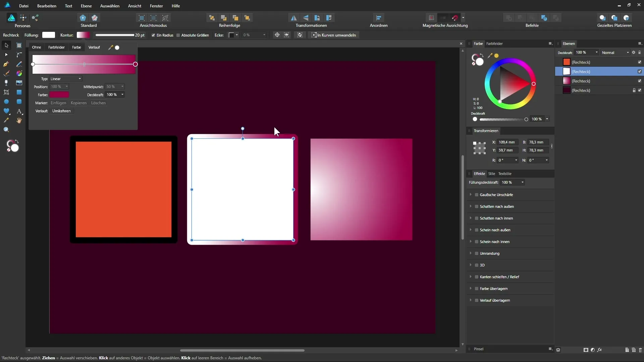This screenshot has height=362, width=644.
Task: Open layer blend mode Normal dropdown
Action: 615,53
